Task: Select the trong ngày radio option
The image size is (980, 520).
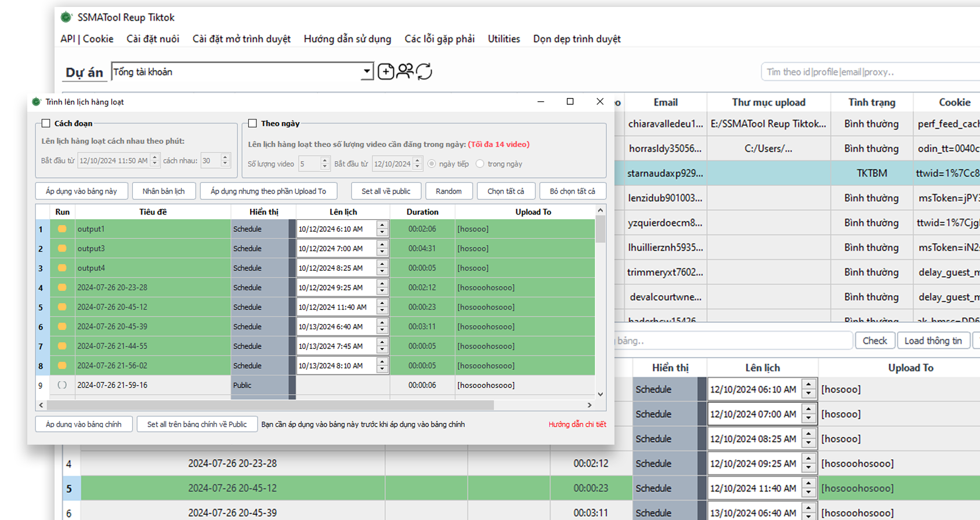Action: (x=480, y=164)
